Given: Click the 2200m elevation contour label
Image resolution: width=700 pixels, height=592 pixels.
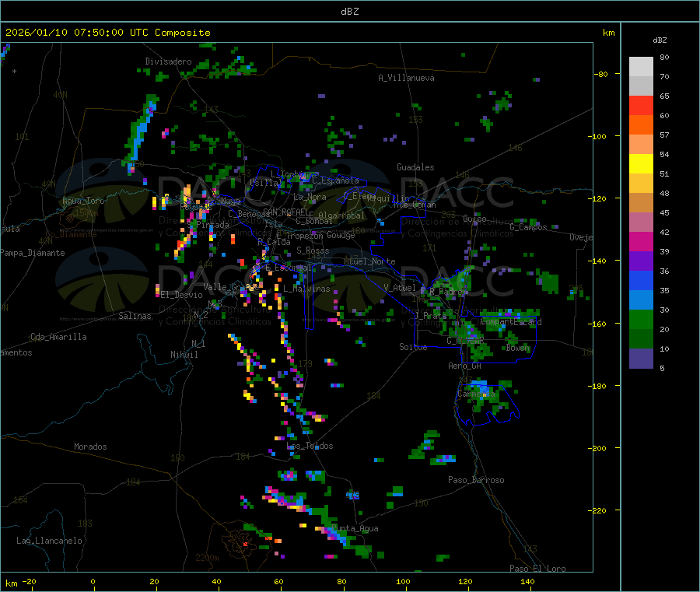Looking at the screenshot, I should tap(207, 558).
